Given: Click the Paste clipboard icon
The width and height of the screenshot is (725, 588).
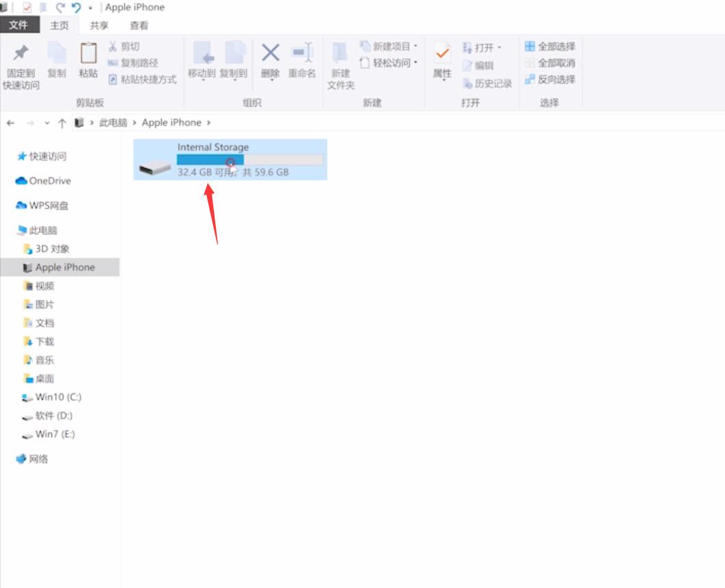Looking at the screenshot, I should (x=88, y=53).
